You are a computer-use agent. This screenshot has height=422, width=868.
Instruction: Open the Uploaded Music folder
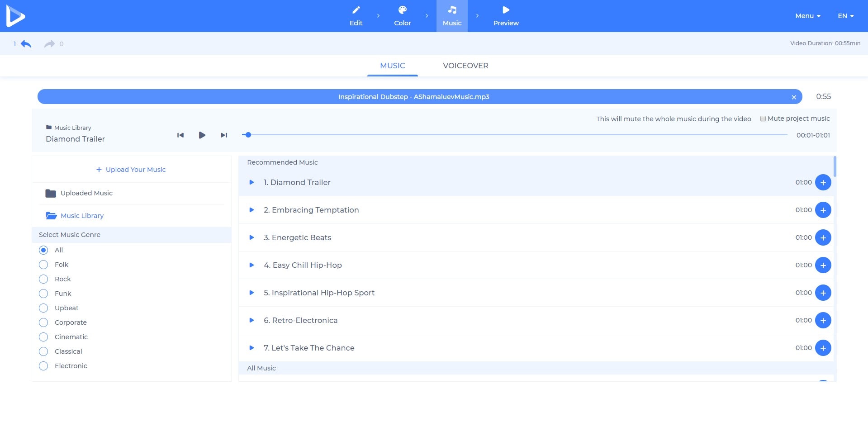(x=86, y=193)
